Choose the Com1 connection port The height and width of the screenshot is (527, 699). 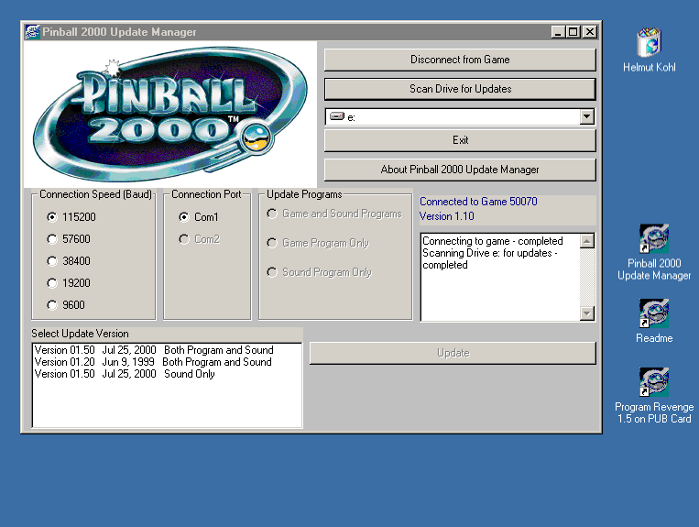[x=198, y=217]
